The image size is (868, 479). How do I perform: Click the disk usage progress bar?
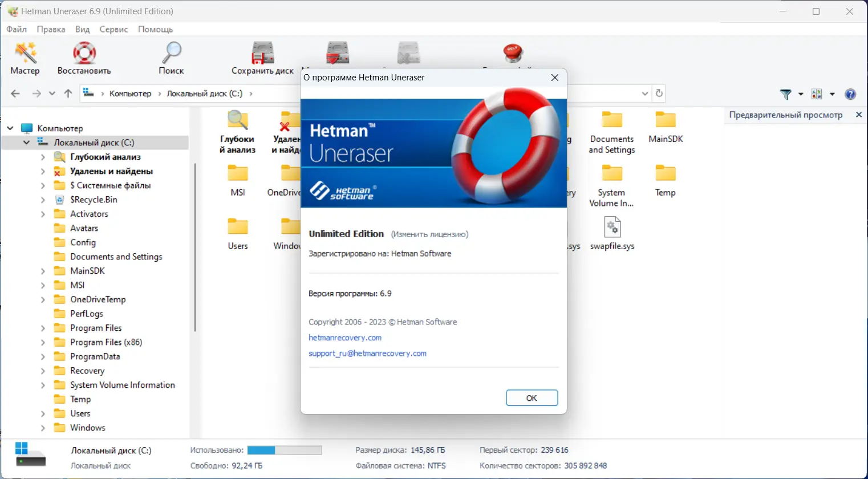tap(285, 450)
